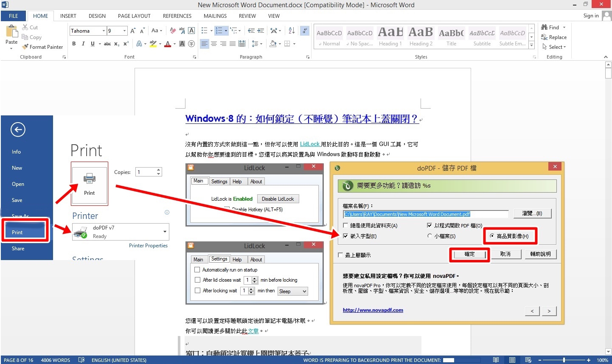Click the PDF file name input field

coord(426,214)
